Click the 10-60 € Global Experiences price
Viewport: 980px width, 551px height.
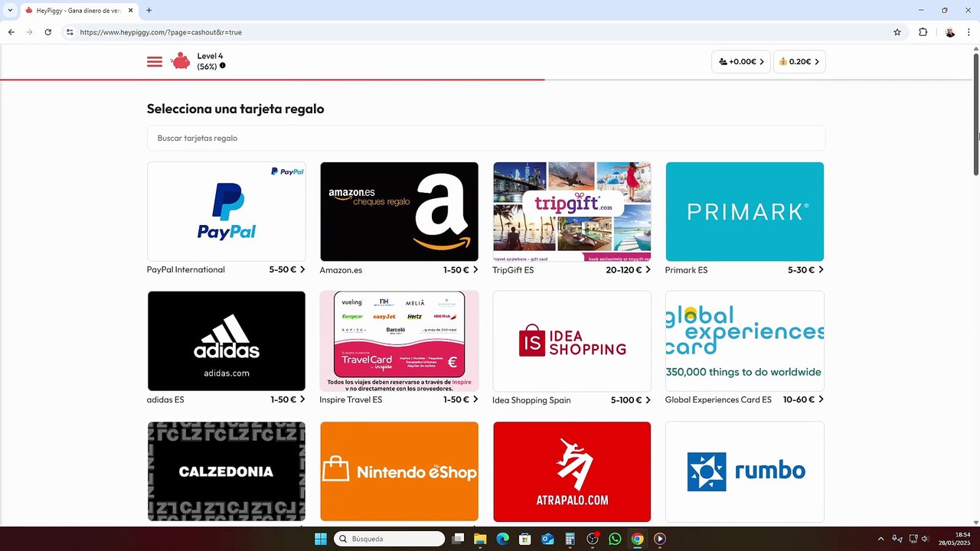tap(799, 400)
